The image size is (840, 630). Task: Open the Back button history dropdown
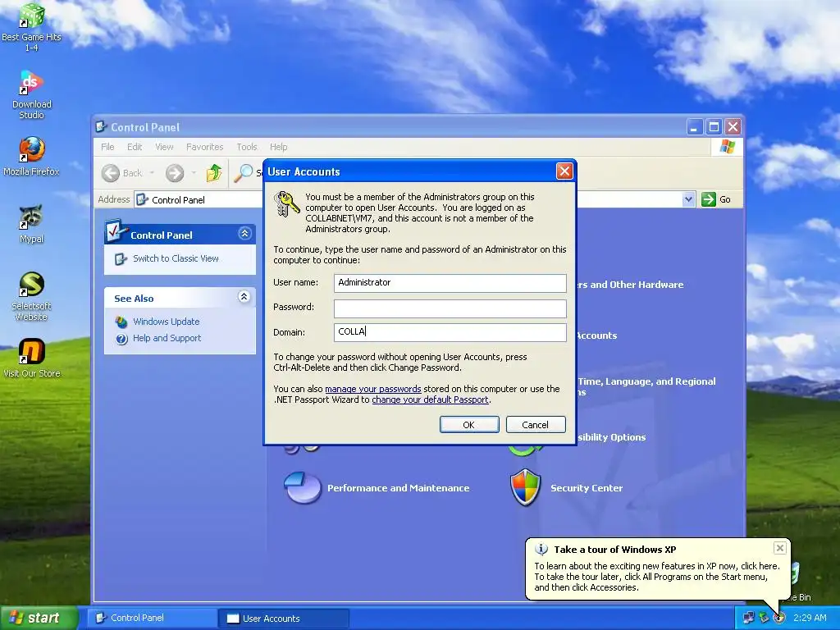[152, 173]
